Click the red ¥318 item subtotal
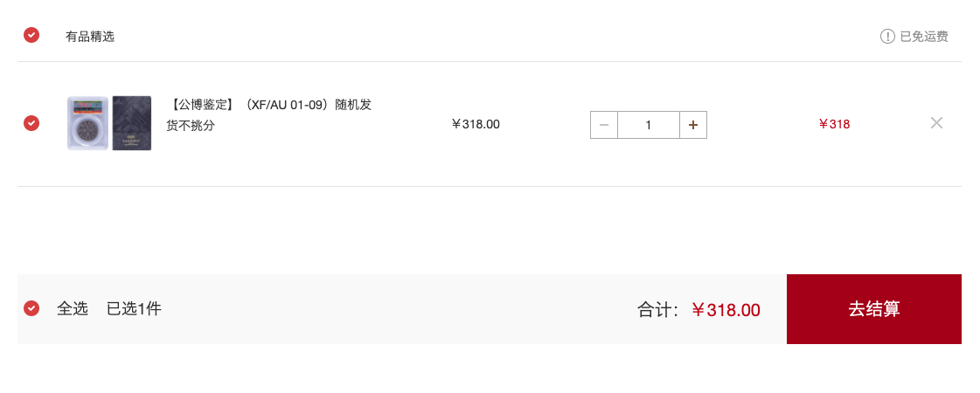The image size is (980, 393). click(834, 124)
